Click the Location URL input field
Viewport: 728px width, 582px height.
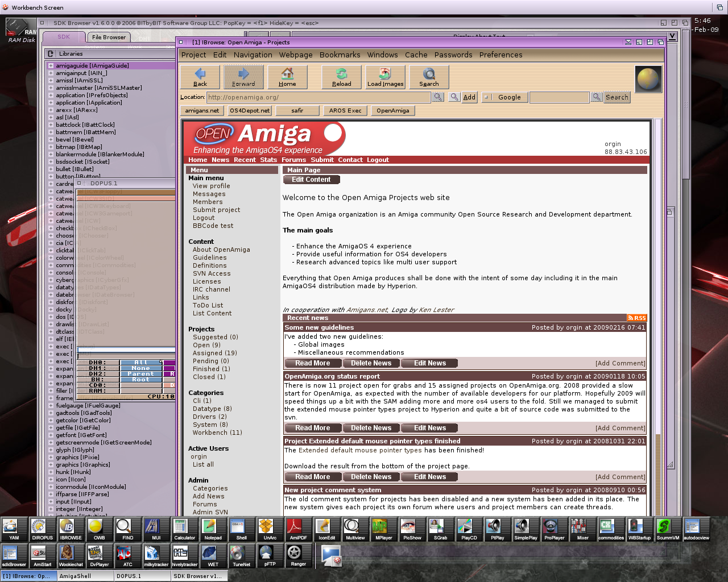coord(318,97)
